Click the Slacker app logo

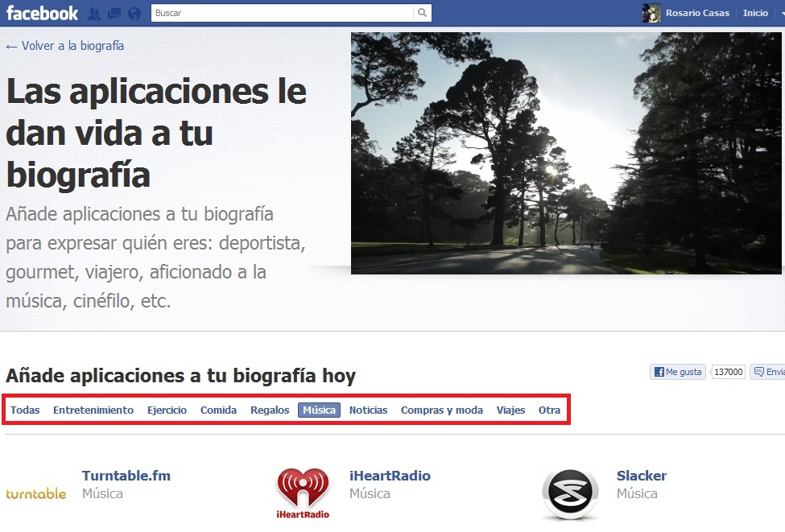tap(570, 494)
